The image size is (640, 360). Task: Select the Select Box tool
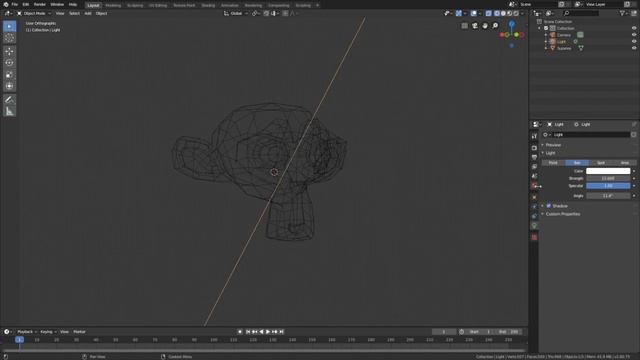(x=9, y=27)
